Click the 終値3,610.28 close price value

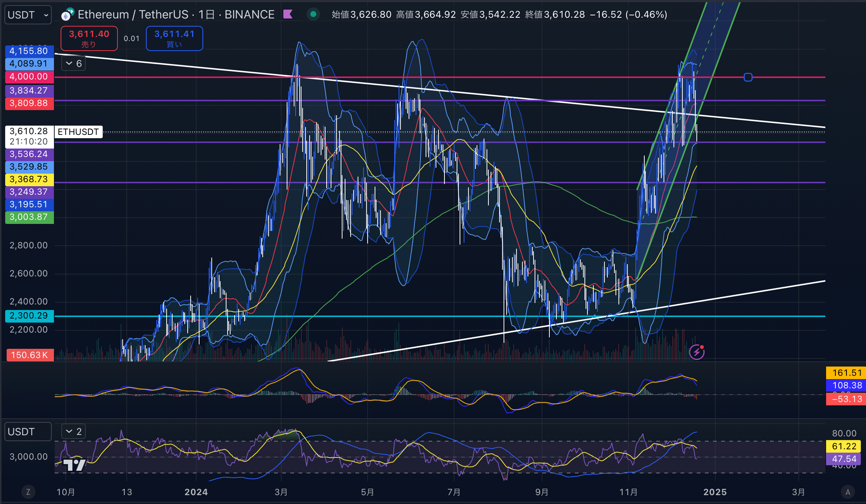555,14
